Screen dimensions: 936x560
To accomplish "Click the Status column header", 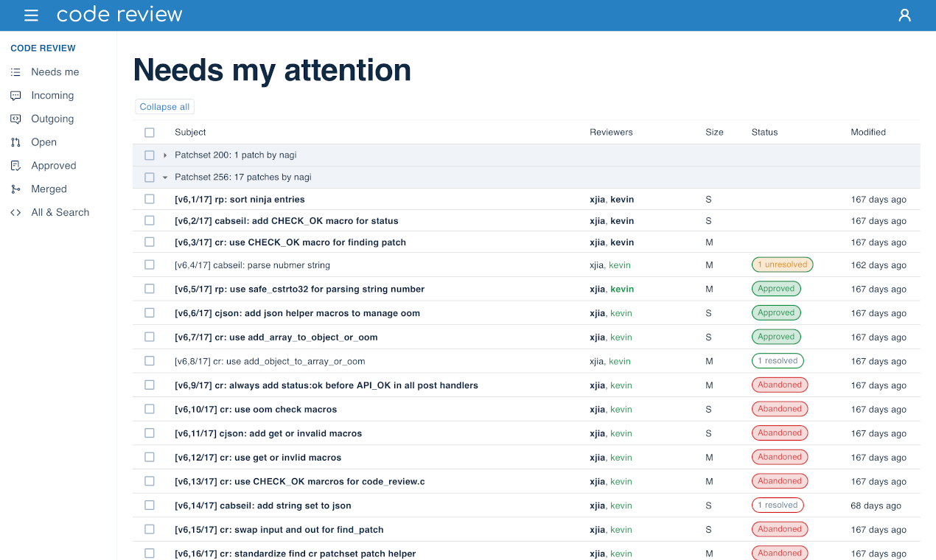I will pos(764,133).
